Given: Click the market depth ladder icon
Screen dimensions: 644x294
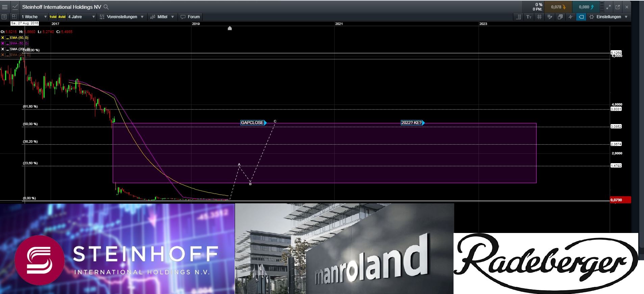Looking at the screenshot, I should (x=602, y=7).
